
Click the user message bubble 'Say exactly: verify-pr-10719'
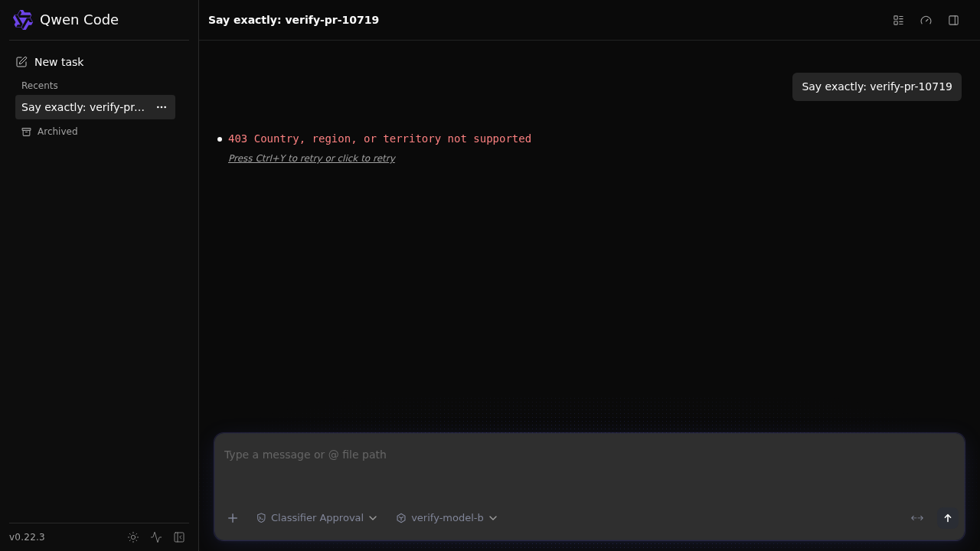[x=877, y=86]
